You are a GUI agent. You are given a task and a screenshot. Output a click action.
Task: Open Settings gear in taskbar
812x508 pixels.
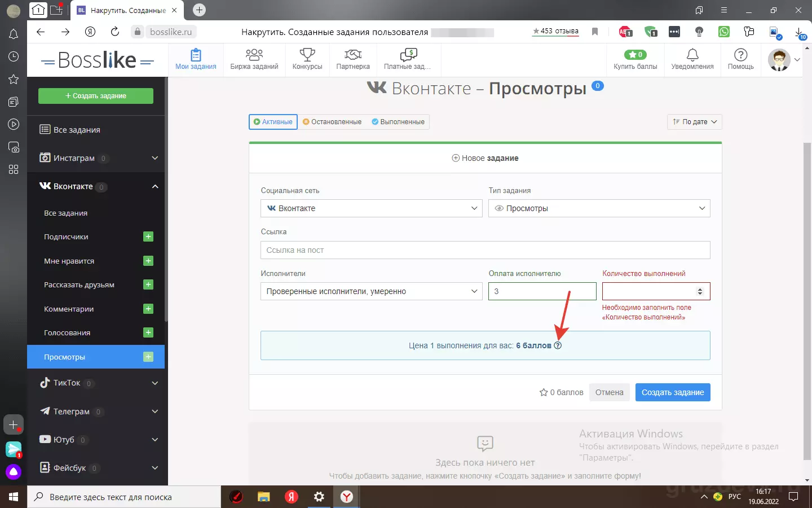click(319, 497)
